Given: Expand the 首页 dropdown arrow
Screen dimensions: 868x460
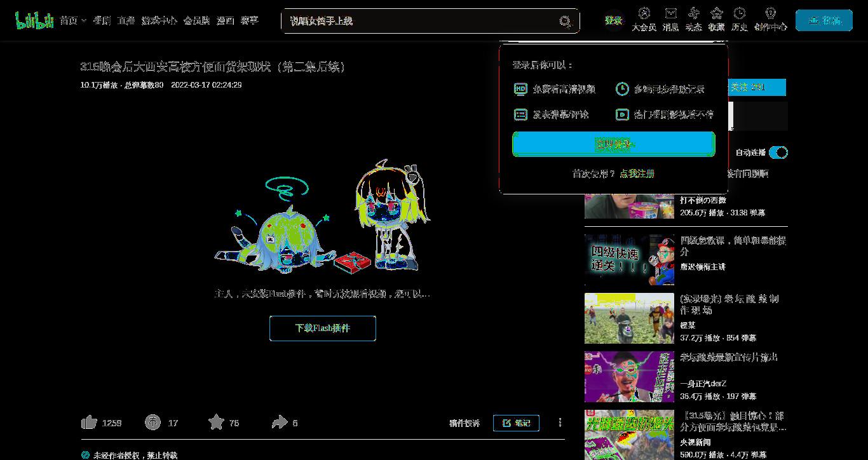Looking at the screenshot, I should [x=84, y=21].
